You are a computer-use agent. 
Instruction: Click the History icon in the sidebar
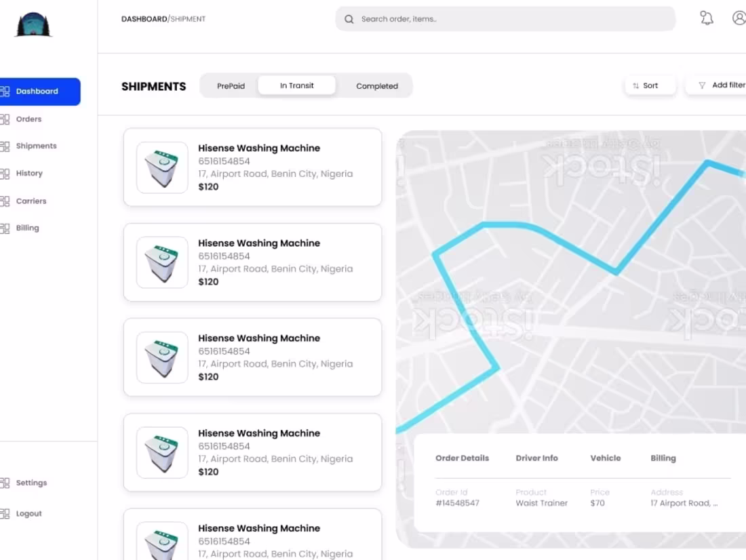[x=6, y=173]
